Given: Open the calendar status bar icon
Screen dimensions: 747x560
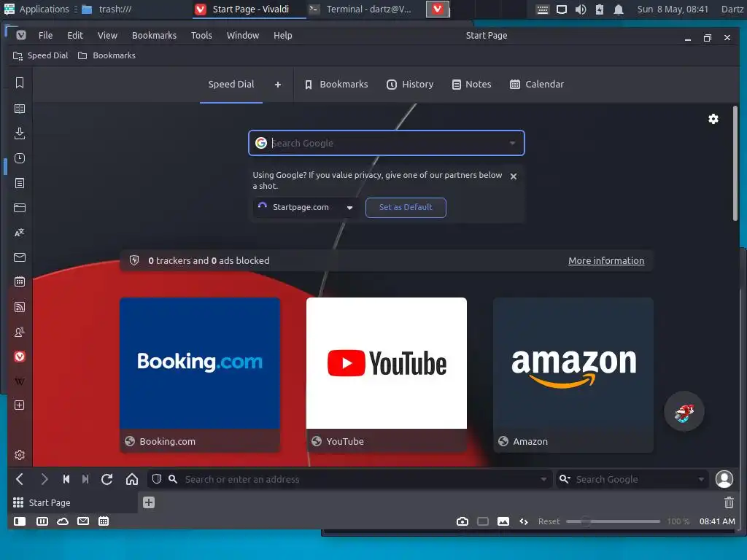Looking at the screenshot, I should pos(104,521).
